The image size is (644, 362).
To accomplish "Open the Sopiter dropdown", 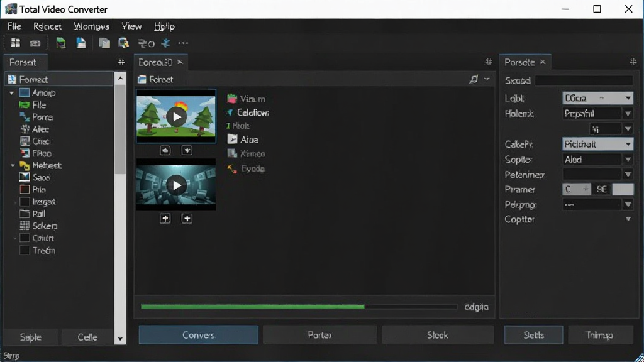I will click(597, 159).
